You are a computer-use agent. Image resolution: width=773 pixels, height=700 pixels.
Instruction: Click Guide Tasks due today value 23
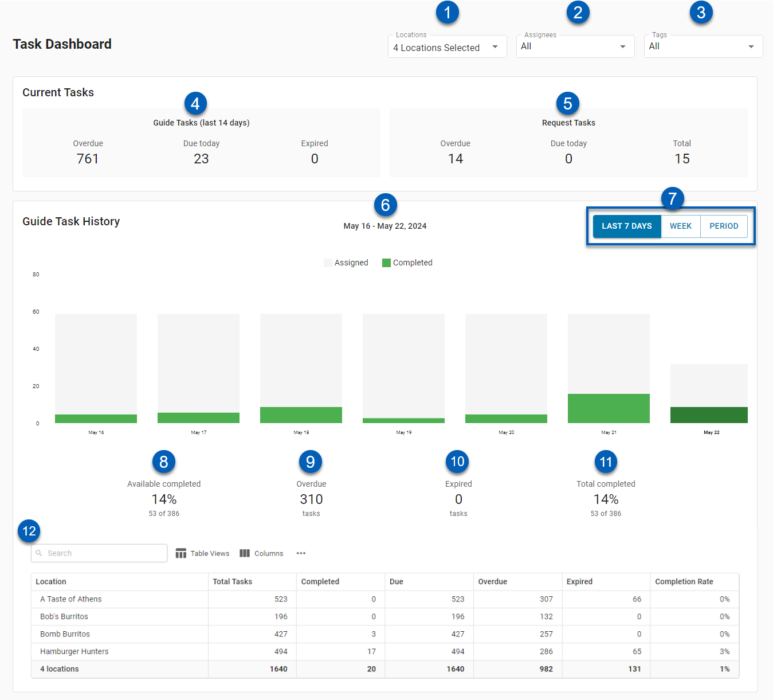(x=201, y=159)
